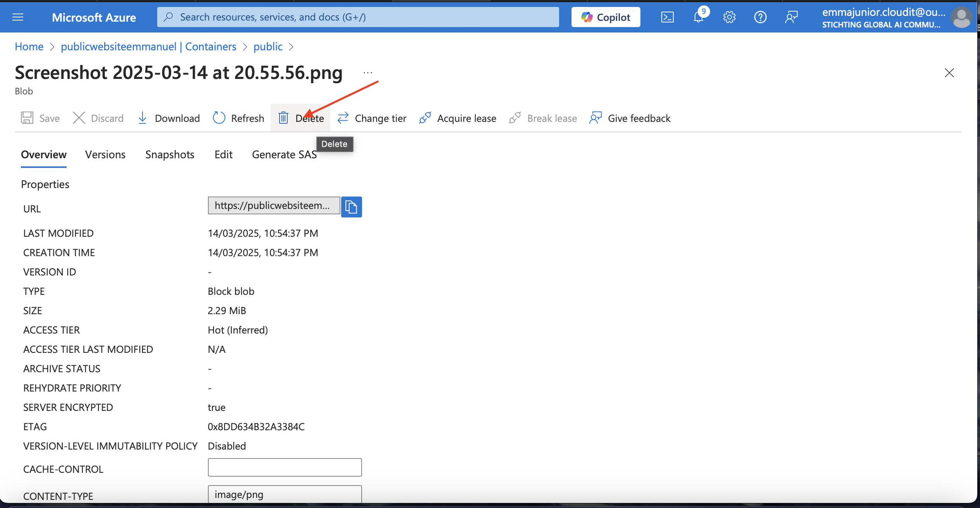Click the ETAG value 0x8DD634B32A3384C
Viewport: 980px width, 508px height.
point(256,426)
